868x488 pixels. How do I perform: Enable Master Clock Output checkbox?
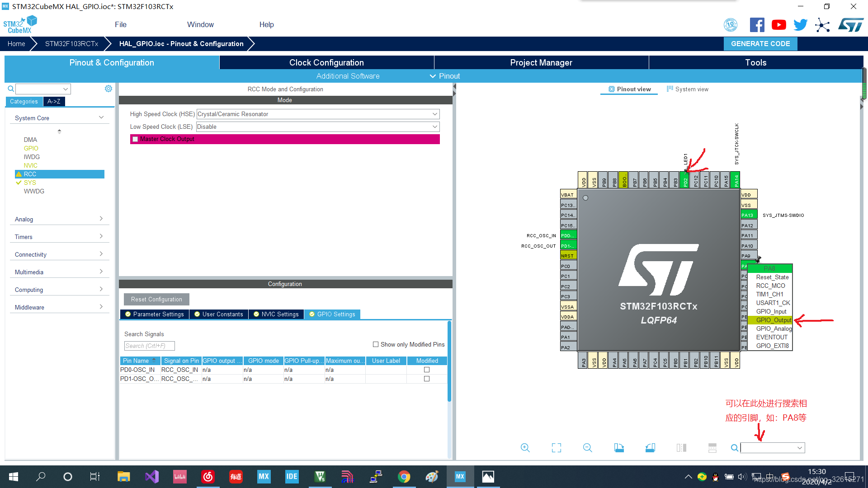(135, 139)
